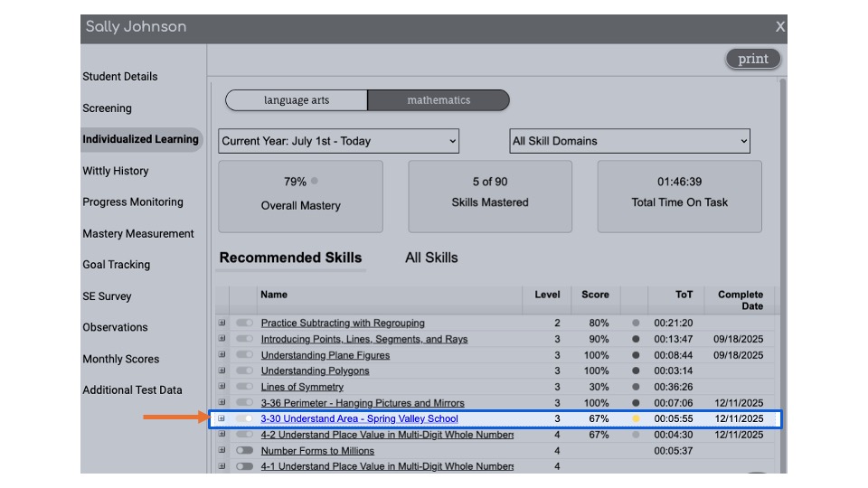Viewport: 868px width, 488px height.
Task: Click the mastery dot in the Lines of Symmetry row
Action: 636,387
